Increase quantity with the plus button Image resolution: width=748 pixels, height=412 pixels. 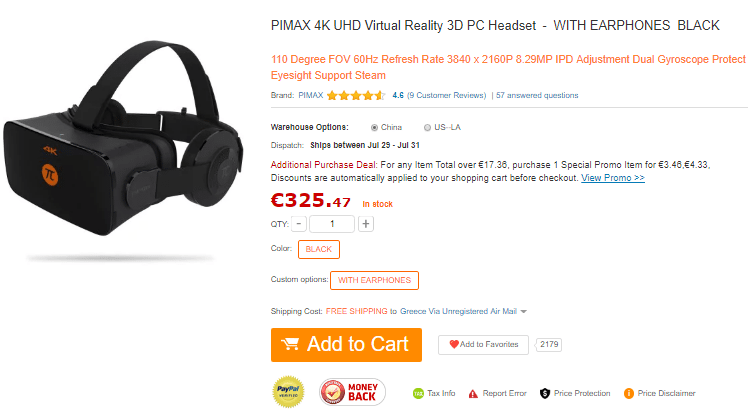[x=366, y=224]
